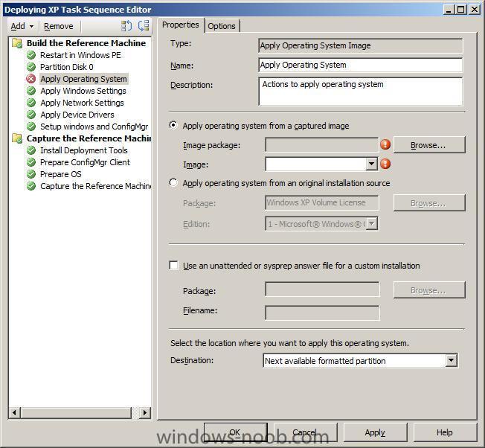Image resolution: width=485 pixels, height=448 pixels.
Task: Click the OK button
Action: click(235, 432)
